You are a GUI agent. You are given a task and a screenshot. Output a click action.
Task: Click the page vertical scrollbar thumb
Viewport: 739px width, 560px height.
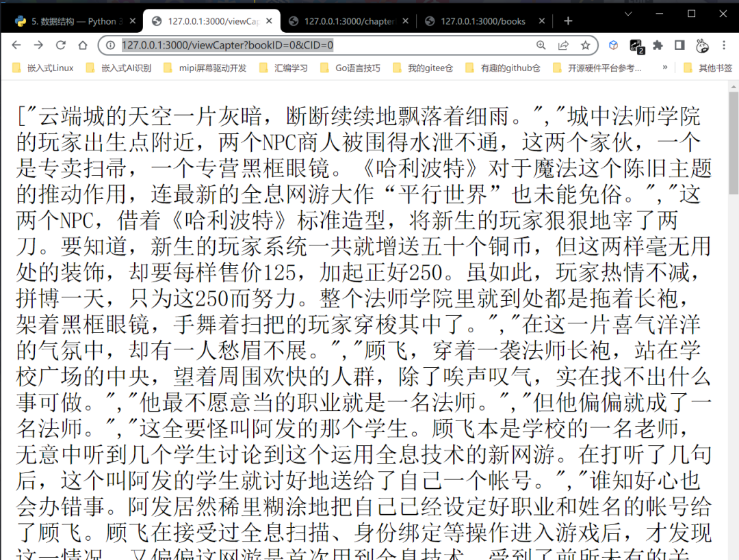pos(734,143)
